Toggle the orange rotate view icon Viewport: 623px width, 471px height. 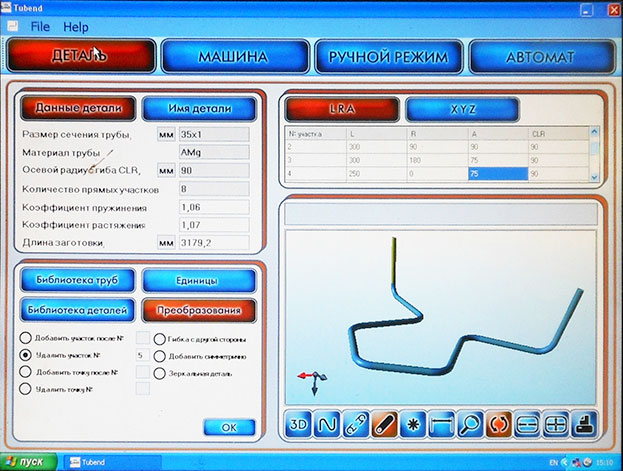[499, 424]
